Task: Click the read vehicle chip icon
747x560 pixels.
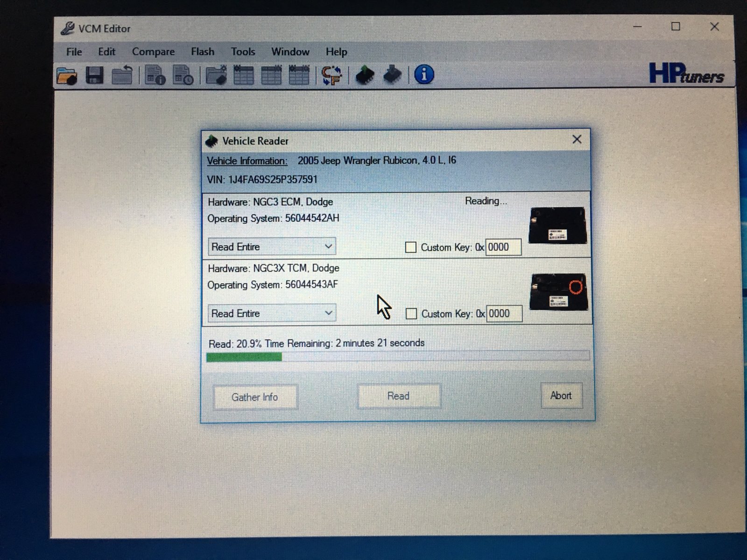Action: (365, 75)
